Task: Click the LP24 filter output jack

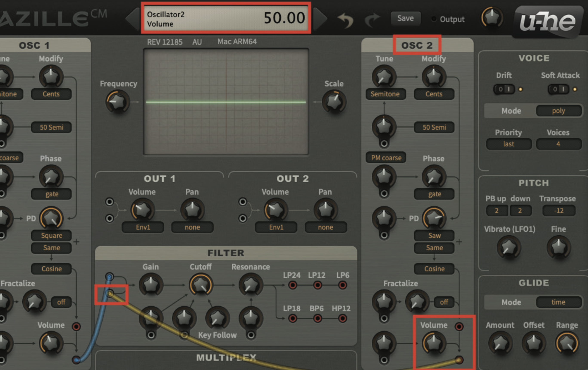Action: click(292, 285)
